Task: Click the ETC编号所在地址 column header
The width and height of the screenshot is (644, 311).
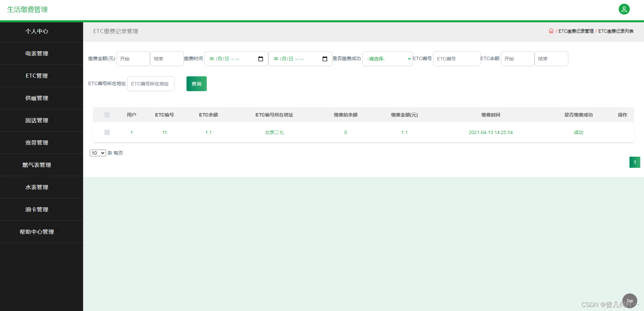Action: click(x=274, y=115)
